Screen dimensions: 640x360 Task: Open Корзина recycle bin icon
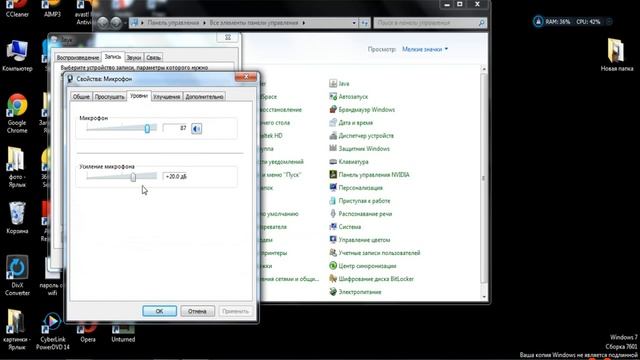[17, 218]
